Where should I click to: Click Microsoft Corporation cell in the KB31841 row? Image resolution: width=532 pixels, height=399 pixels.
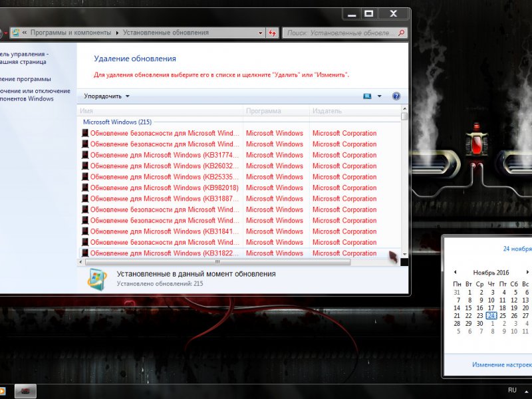(344, 231)
